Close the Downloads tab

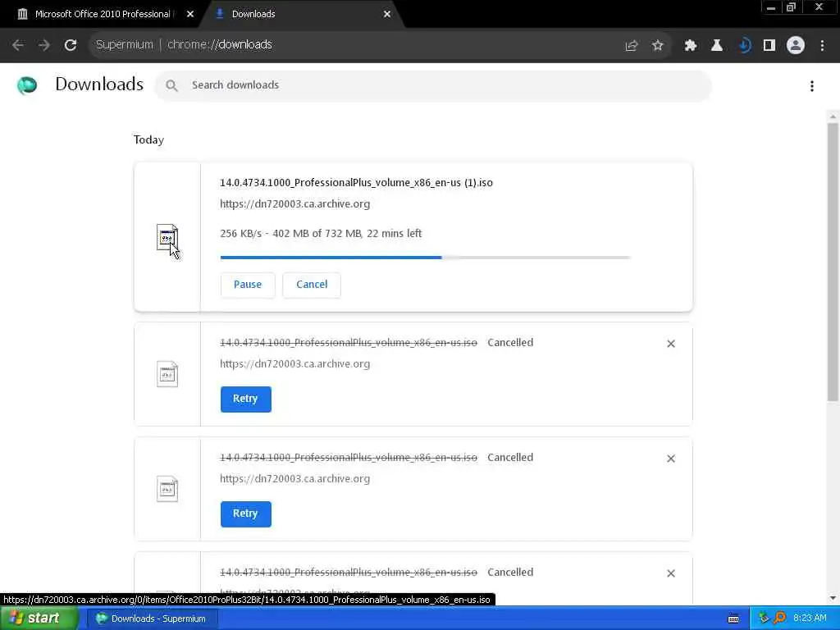point(387,15)
